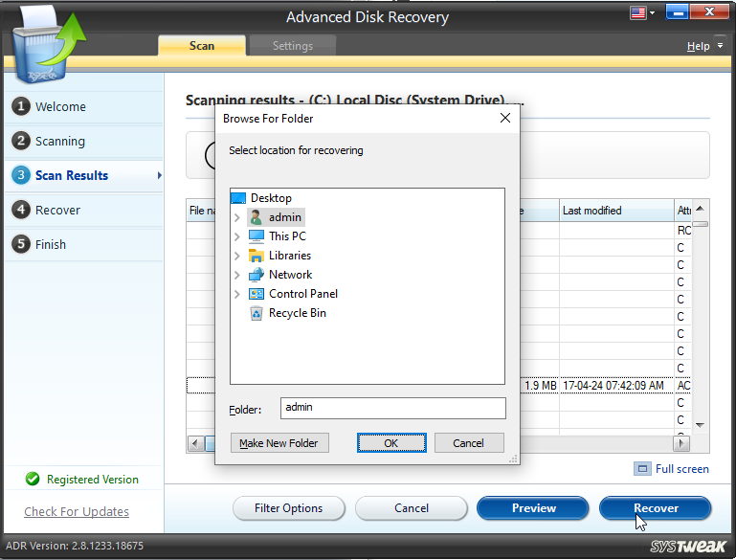This screenshot has height=560, width=736.
Task: Close the Browse For Folder dialog
Action: (x=505, y=119)
